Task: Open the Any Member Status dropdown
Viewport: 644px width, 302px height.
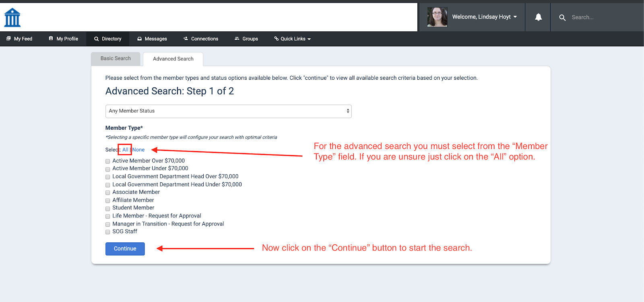Action: pos(229,111)
